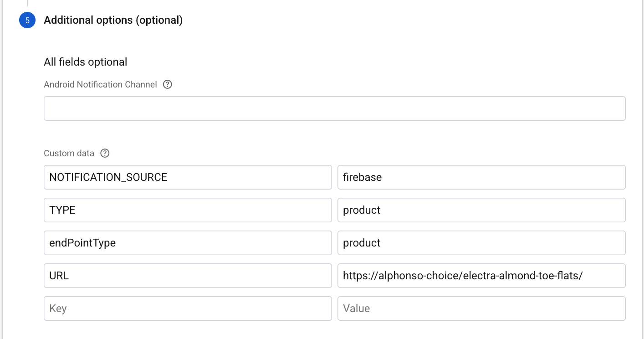Open help for Android Notification Channel
Viewport: 644px width, 339px height.
[168, 84]
